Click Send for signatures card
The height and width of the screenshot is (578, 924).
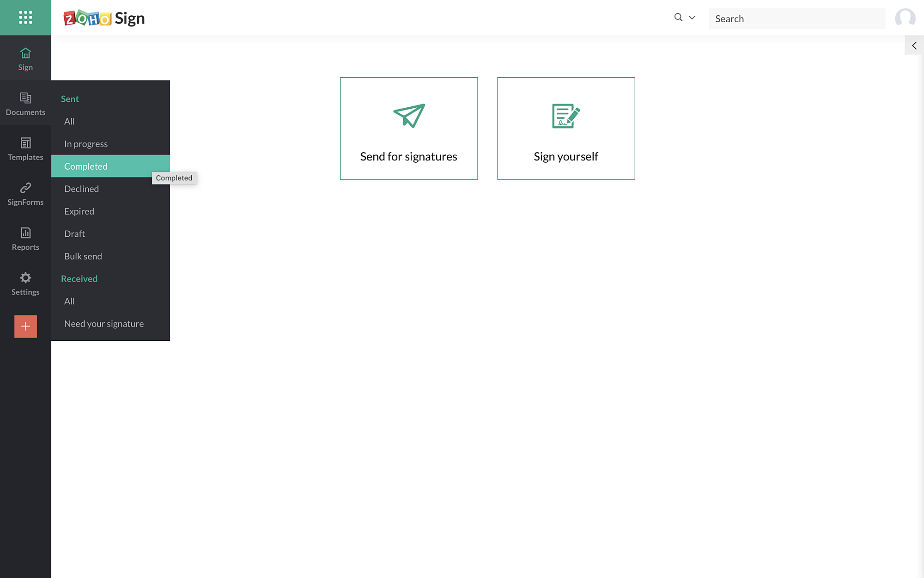pos(409,129)
